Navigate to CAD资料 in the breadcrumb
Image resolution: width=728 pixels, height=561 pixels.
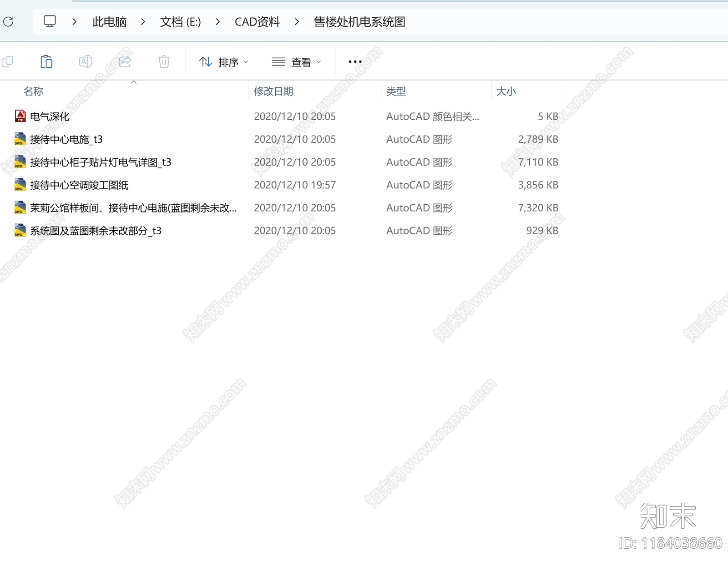point(257,22)
